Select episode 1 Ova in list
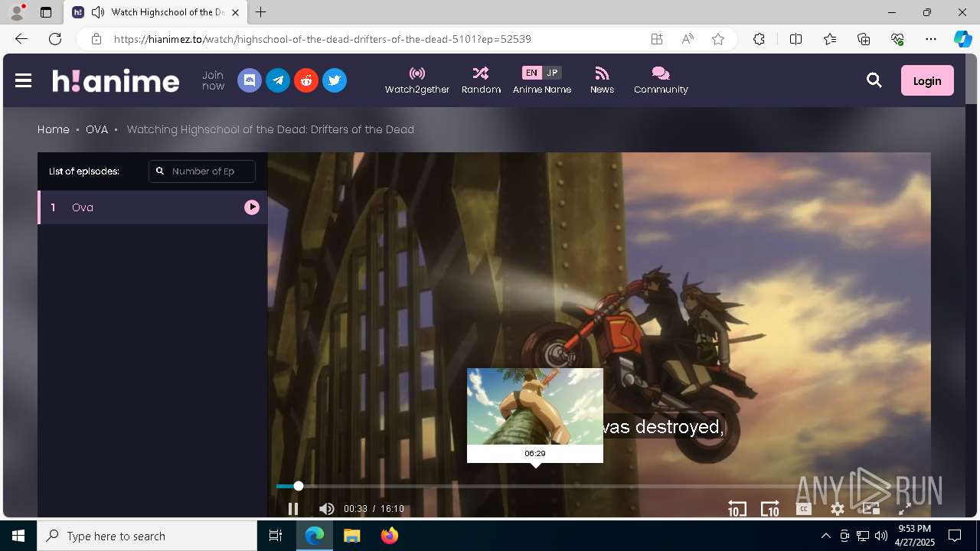Viewport: 980px width, 551px height. coord(152,207)
